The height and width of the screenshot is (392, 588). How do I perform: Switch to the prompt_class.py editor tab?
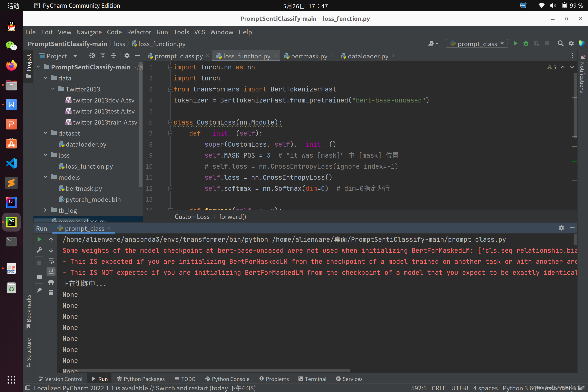coord(178,56)
